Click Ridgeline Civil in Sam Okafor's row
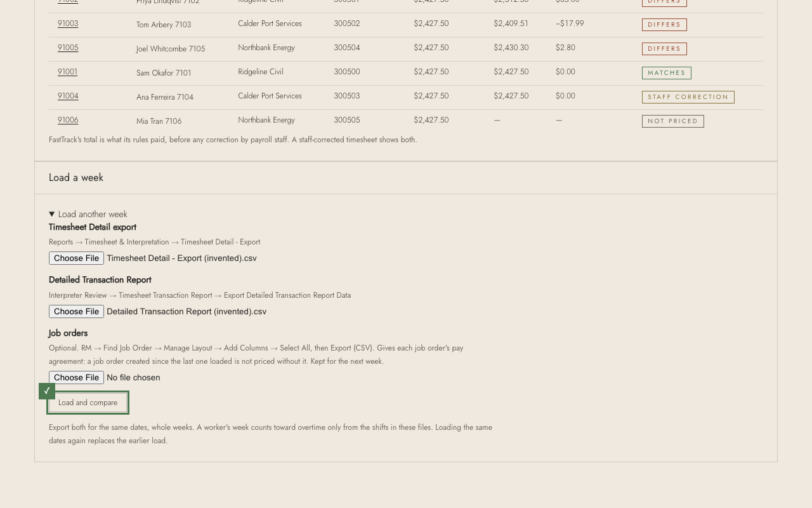The image size is (812, 508). [x=261, y=72]
